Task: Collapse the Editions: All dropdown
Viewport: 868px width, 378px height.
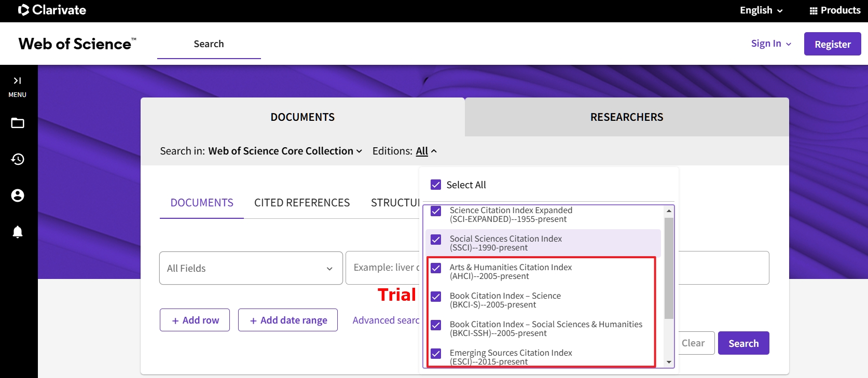Action: tap(426, 151)
